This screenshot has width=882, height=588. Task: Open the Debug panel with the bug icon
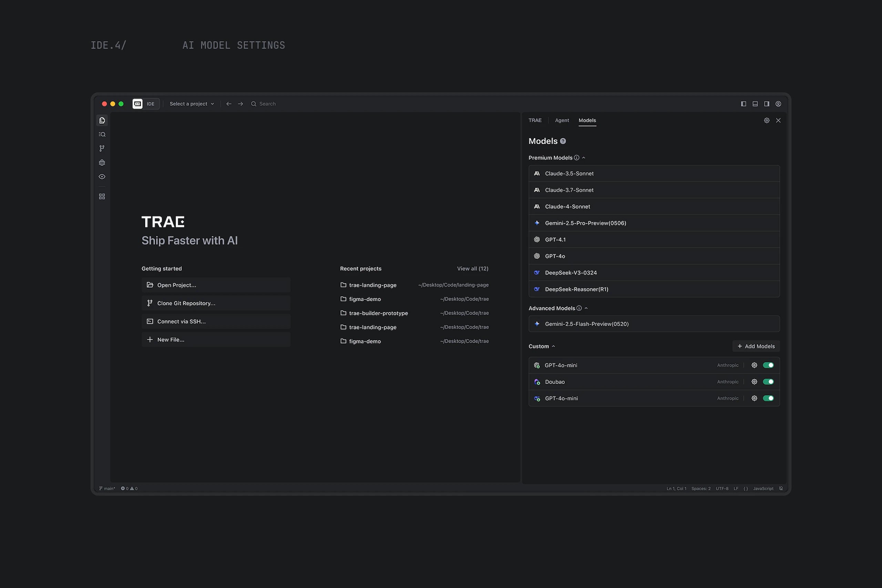(x=102, y=162)
